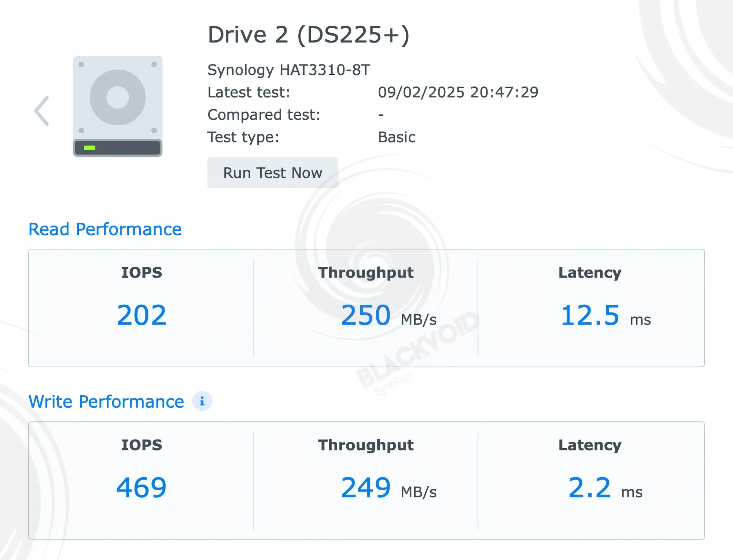This screenshot has width=733, height=560.
Task: Select the read throughput value 250
Action: tap(366, 315)
